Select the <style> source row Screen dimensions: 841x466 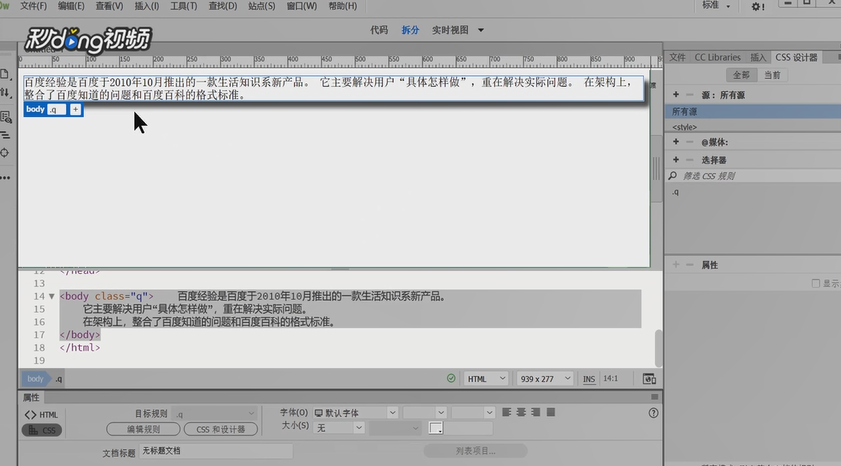753,127
